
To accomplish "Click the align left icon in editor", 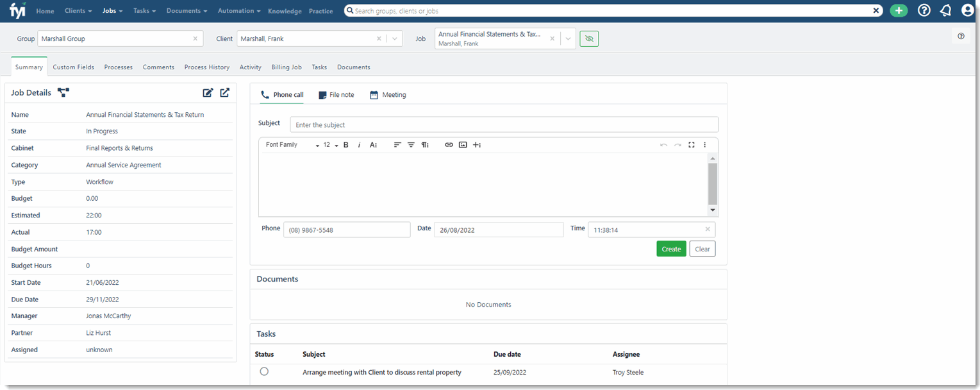I will click(397, 145).
